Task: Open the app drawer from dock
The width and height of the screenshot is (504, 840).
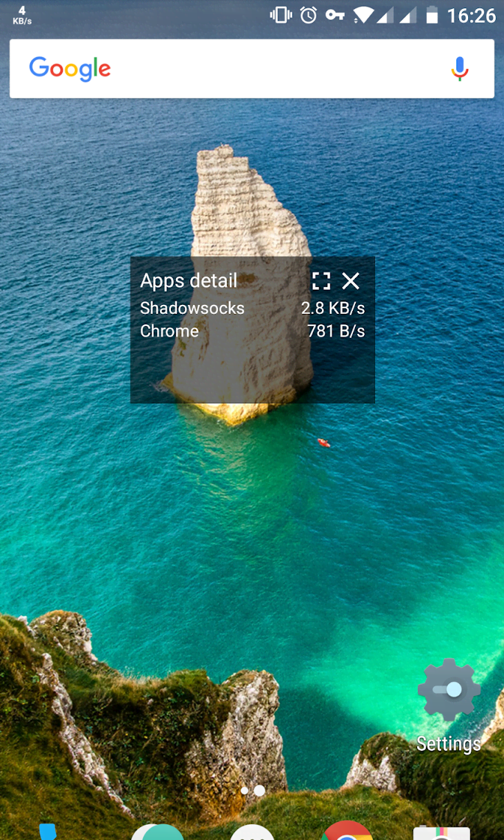Action: coord(252,832)
